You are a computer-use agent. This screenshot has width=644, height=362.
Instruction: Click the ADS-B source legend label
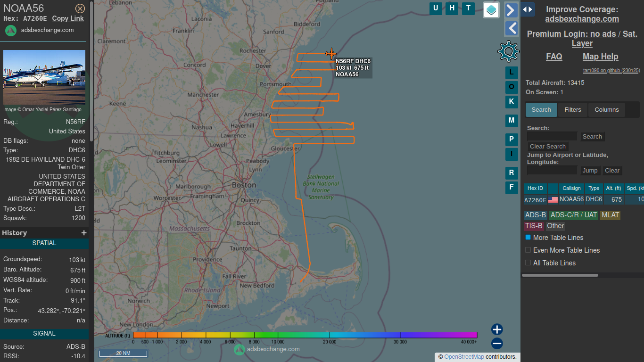click(536, 215)
